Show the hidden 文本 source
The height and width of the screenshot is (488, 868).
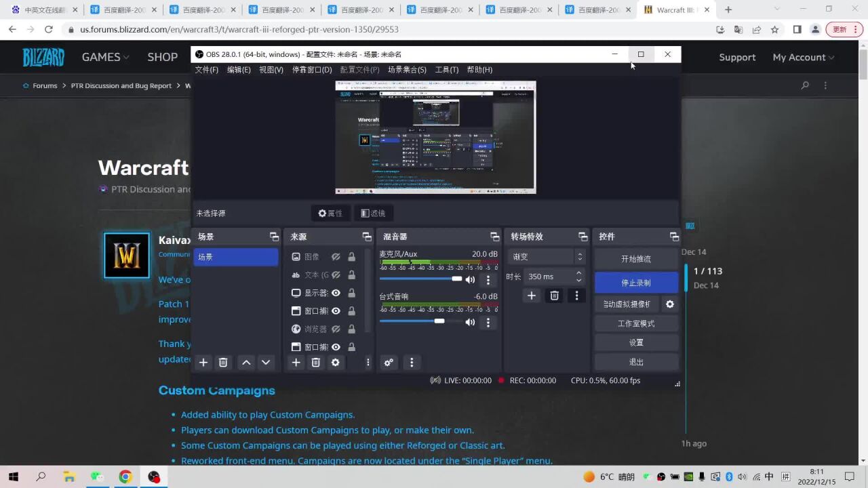[x=336, y=275]
